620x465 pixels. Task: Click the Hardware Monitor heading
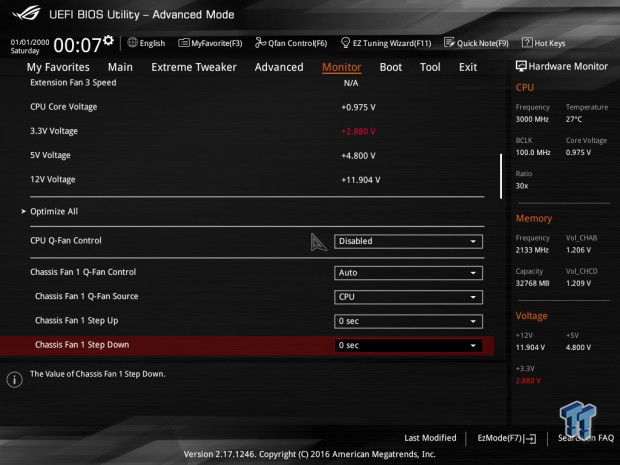click(x=568, y=66)
